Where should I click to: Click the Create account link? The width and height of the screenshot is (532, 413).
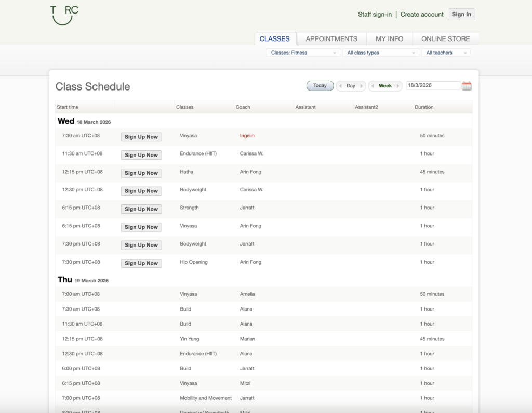[422, 15]
